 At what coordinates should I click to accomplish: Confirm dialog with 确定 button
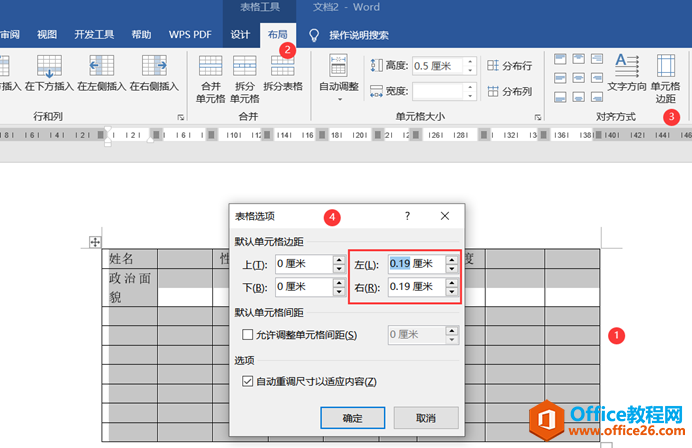pyautogui.click(x=353, y=418)
